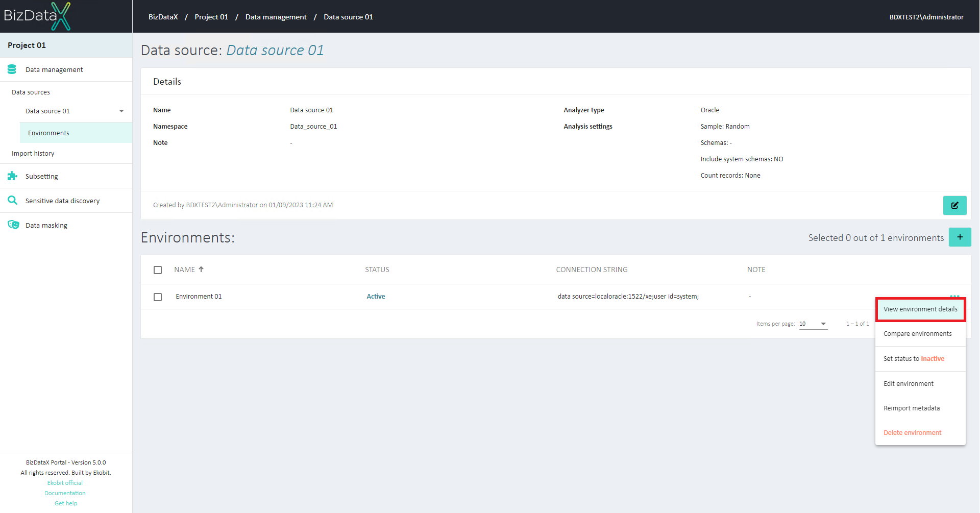Add a new environment with plus button
This screenshot has height=513, width=980.
click(x=960, y=237)
